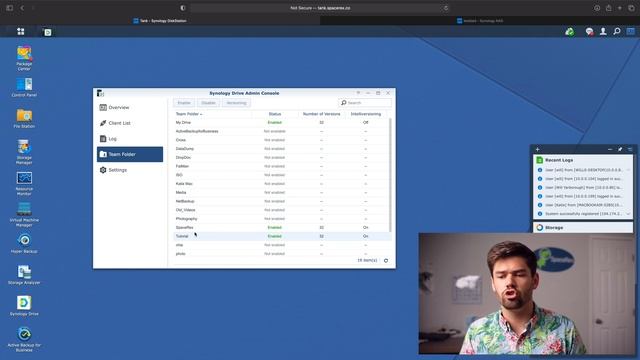Select the Team Folder section
Image resolution: width=640 pixels, height=360 pixels.
tap(130, 154)
